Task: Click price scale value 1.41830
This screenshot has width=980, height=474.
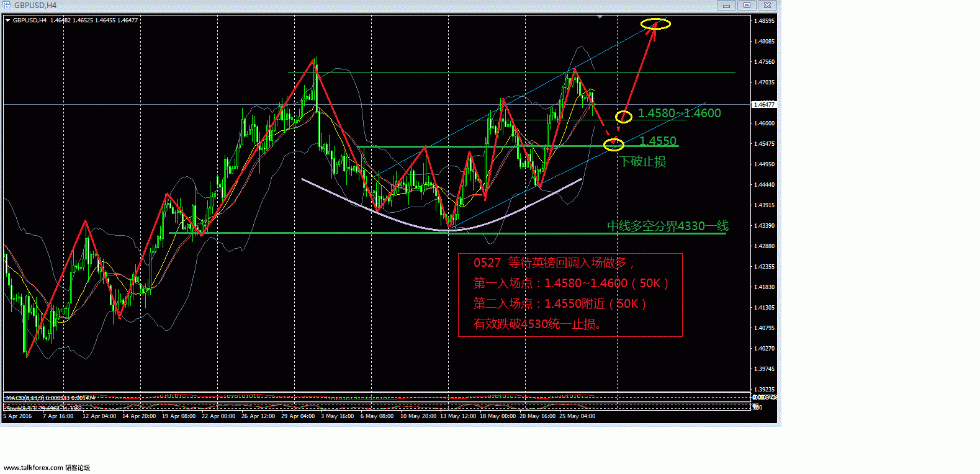Action: point(764,287)
